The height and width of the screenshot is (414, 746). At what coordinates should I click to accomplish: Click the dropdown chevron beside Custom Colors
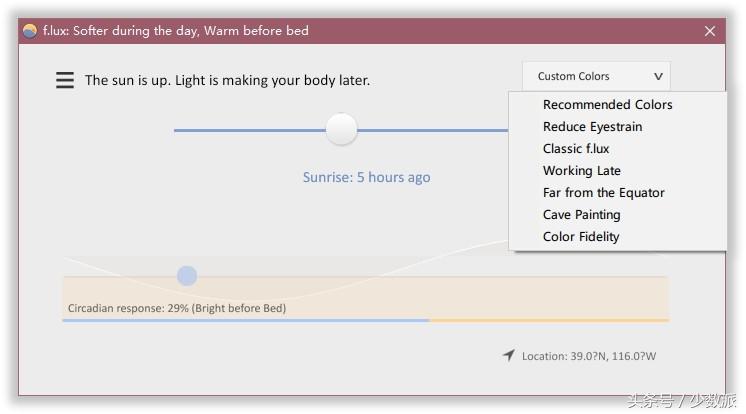[658, 76]
